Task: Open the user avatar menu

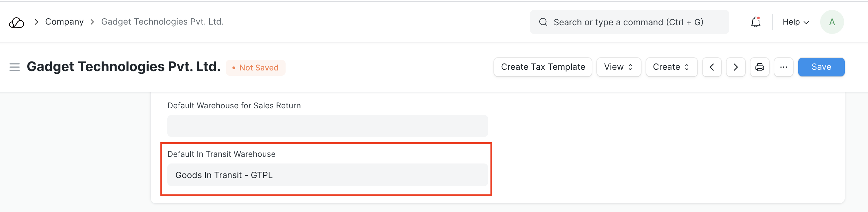Action: [831, 22]
